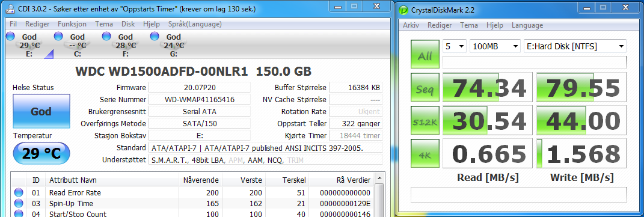Click the Verste column header
644x217 pixels.
click(x=244, y=180)
